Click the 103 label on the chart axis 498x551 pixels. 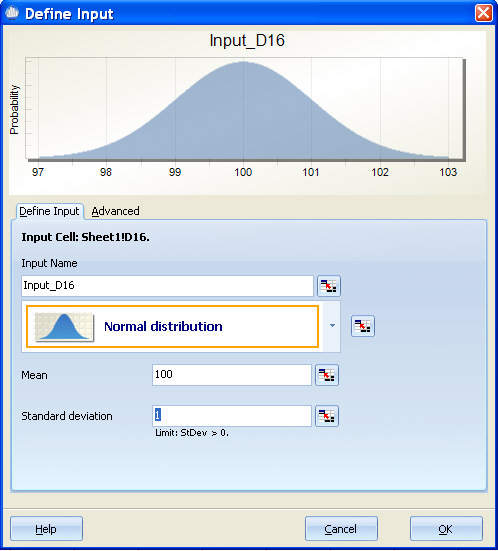448,172
